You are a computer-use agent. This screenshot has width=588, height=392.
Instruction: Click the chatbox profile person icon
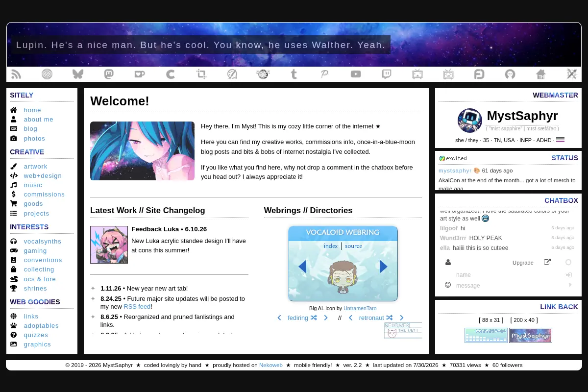[448, 262]
